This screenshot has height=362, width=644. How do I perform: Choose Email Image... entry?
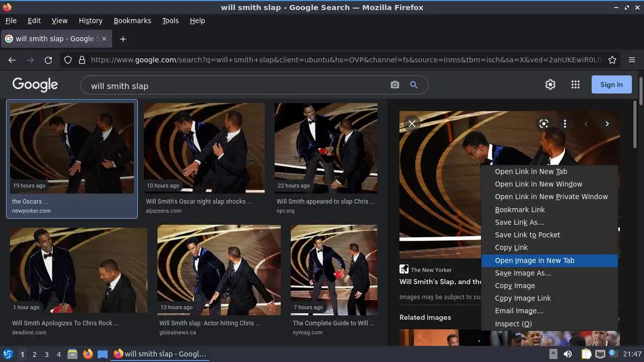tap(549, 311)
